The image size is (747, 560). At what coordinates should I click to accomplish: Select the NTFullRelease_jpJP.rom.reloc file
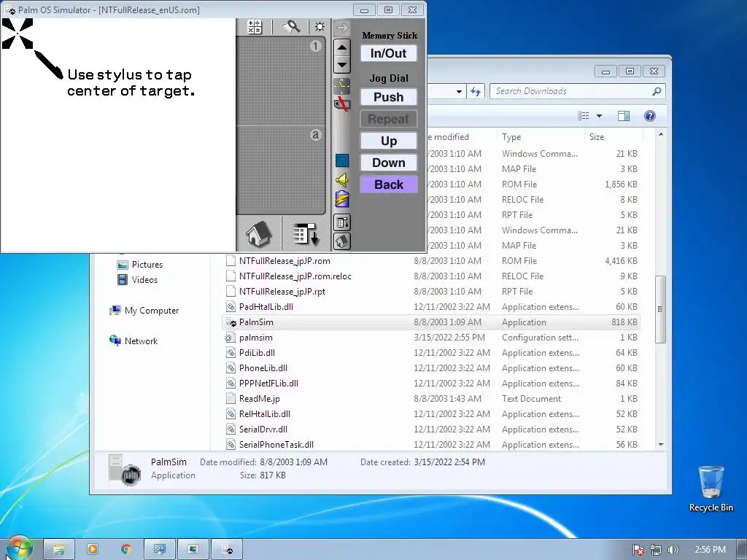click(432, 276)
